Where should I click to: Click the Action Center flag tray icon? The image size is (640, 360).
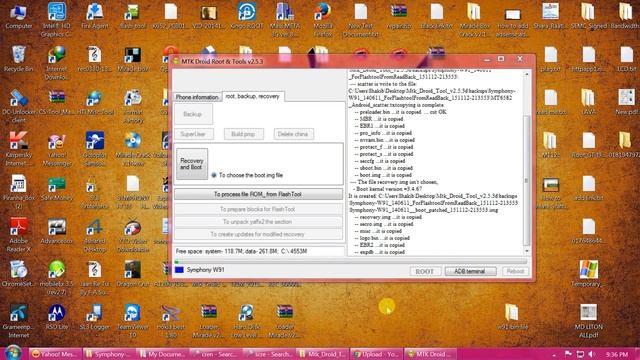coord(568,354)
